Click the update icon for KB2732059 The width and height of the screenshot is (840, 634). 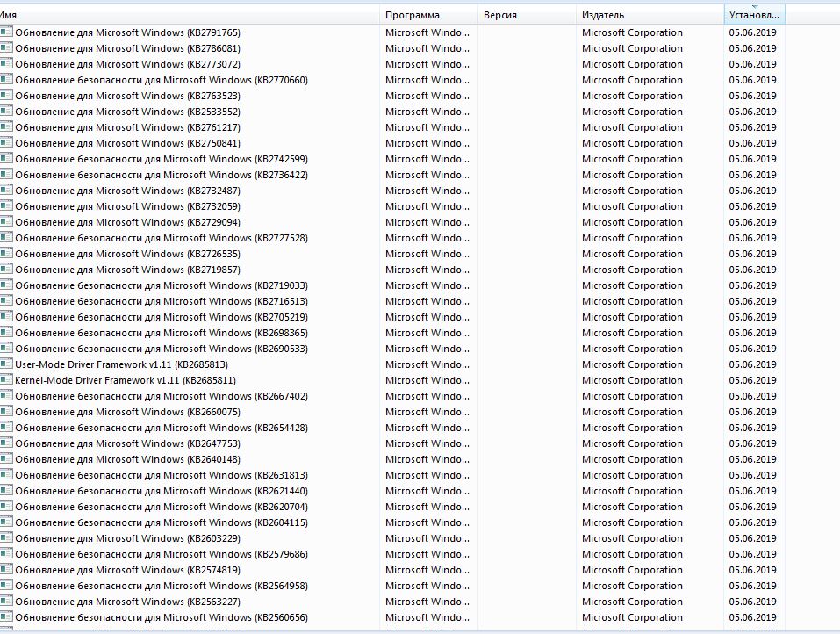[x=6, y=205]
